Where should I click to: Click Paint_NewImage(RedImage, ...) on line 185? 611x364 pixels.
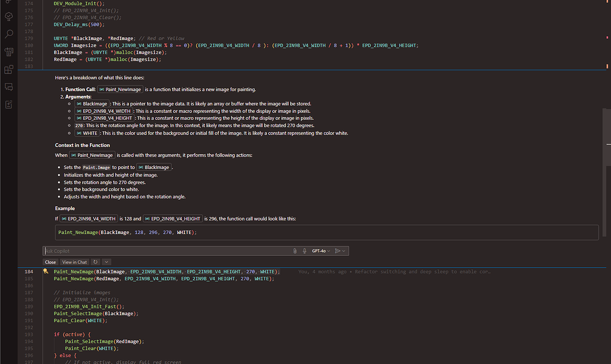pos(164,279)
